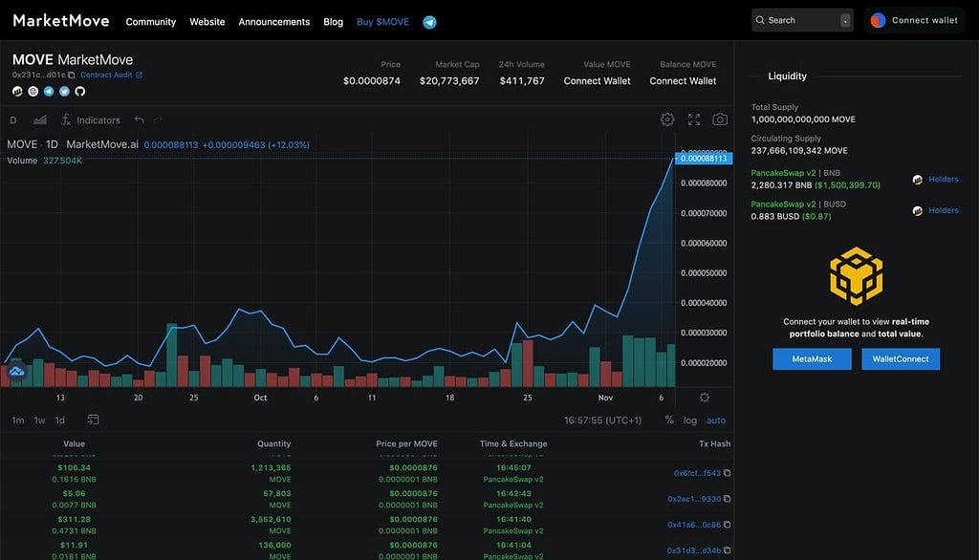The width and height of the screenshot is (979, 560).
Task: Copy the tx hash 0x2ac1...9330
Action: tap(727, 499)
